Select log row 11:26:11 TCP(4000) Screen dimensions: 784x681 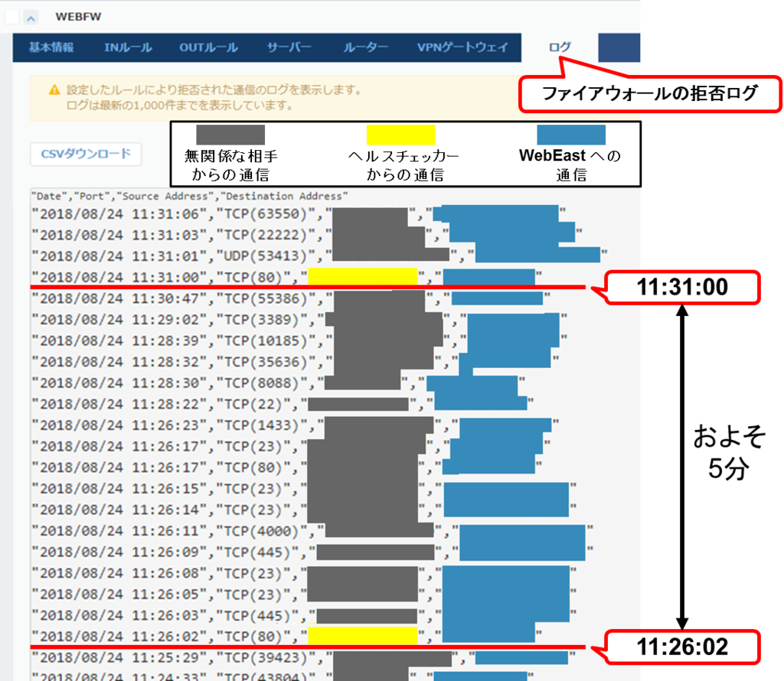point(312,531)
